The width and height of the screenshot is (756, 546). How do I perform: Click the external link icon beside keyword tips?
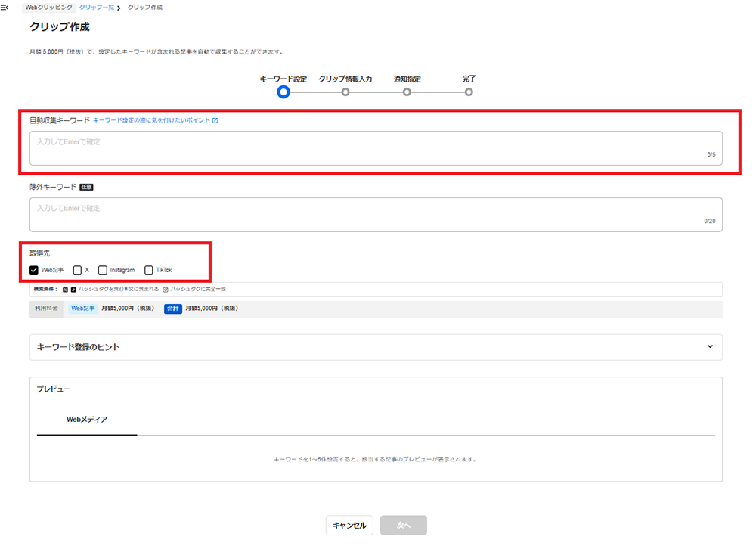(x=215, y=120)
